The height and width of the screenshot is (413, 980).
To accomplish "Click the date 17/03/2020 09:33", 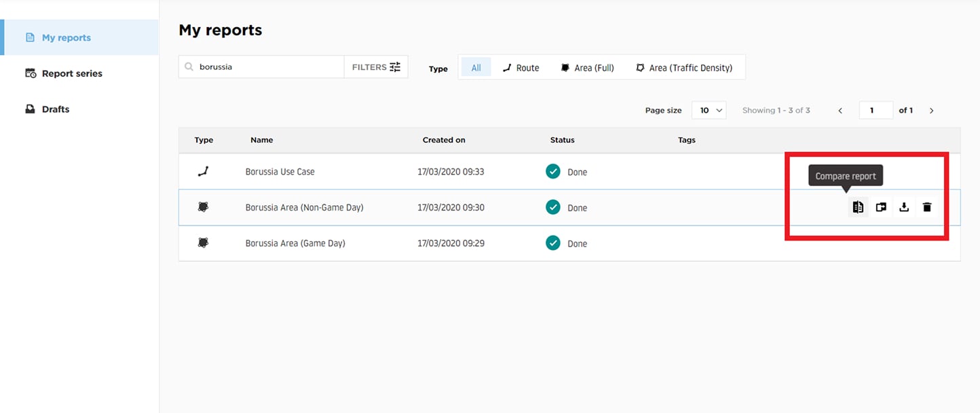I will pos(451,172).
